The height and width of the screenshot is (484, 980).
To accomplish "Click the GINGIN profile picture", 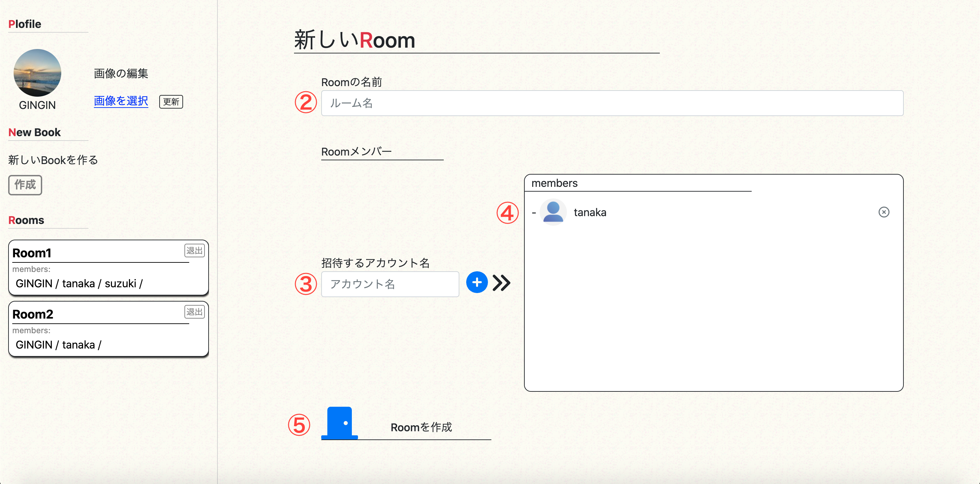I will click(x=37, y=73).
